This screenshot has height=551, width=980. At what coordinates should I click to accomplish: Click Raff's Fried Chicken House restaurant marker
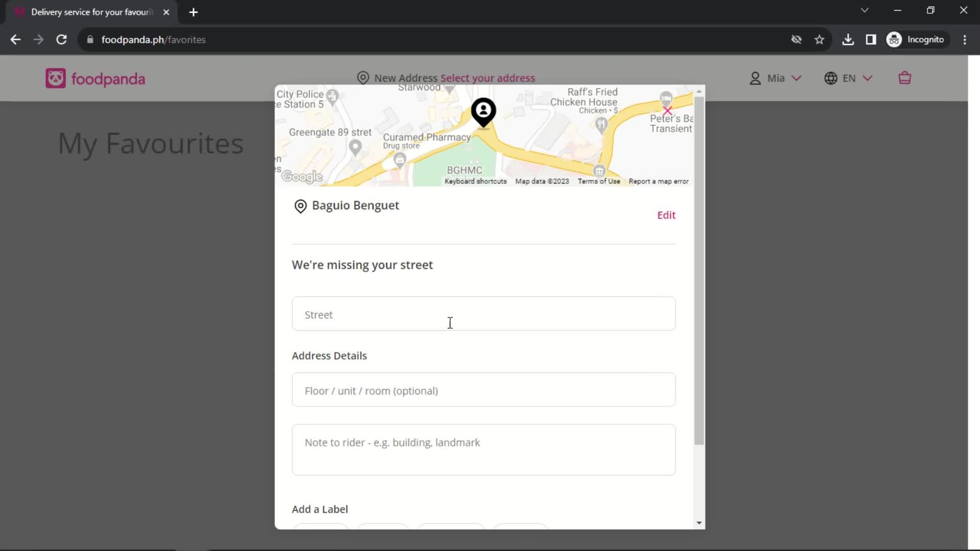pos(601,124)
